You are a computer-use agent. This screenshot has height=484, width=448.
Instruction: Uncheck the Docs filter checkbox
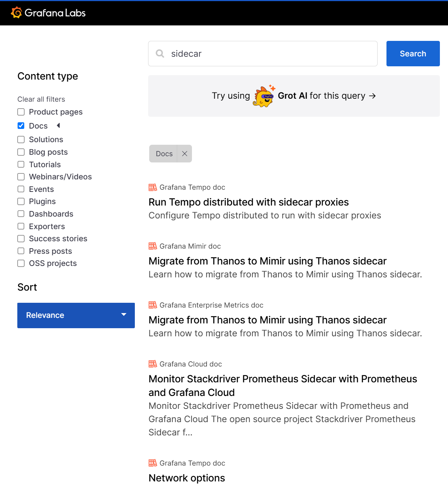(x=21, y=126)
